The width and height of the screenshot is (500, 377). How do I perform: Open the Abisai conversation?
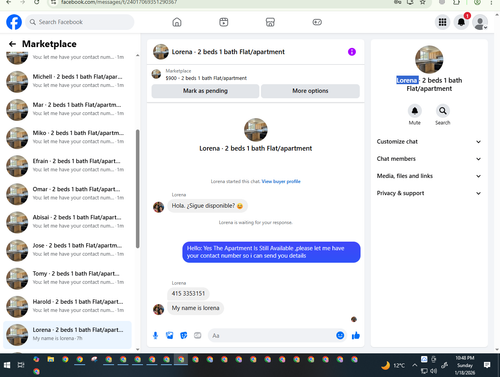pyautogui.click(x=67, y=222)
